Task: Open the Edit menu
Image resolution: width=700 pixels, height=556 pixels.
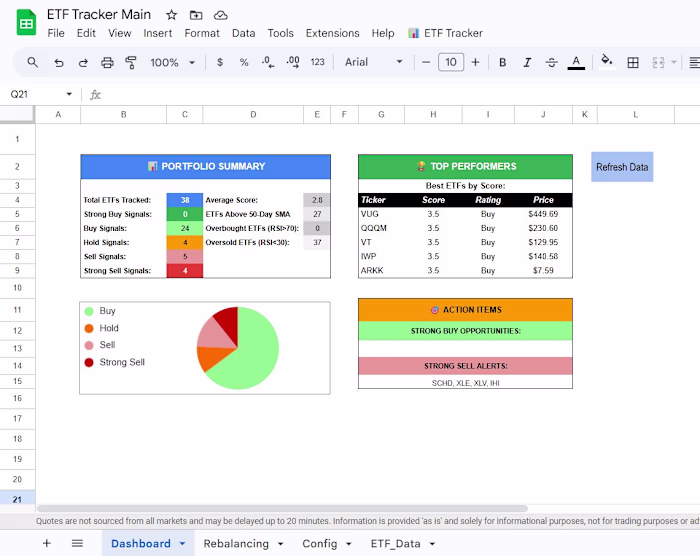Action: [x=86, y=33]
